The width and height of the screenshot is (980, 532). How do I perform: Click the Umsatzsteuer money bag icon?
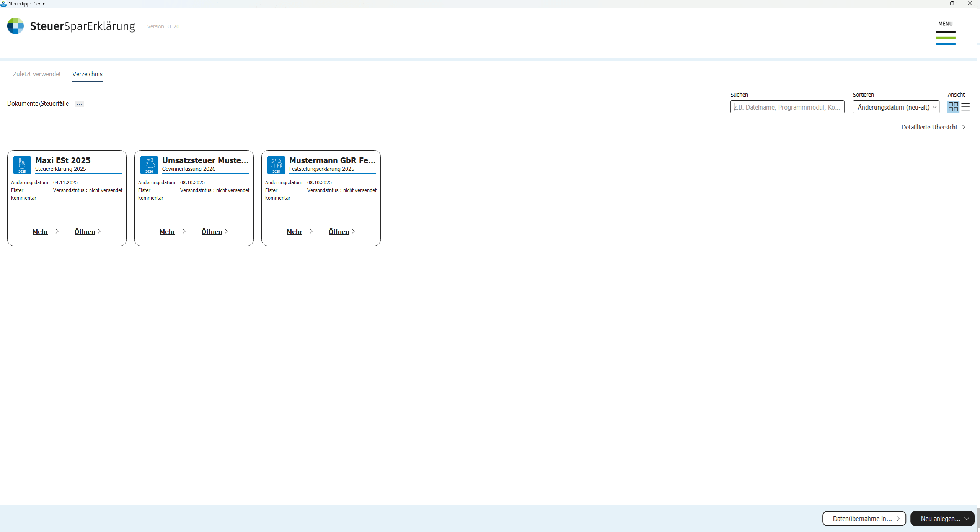[149, 165]
